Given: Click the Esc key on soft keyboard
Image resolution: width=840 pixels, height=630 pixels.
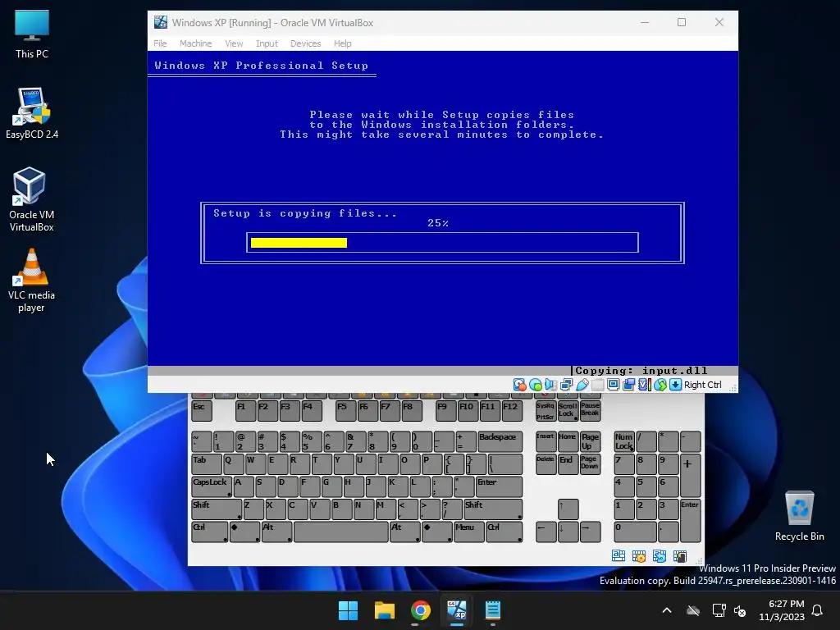Looking at the screenshot, I should point(202,410).
